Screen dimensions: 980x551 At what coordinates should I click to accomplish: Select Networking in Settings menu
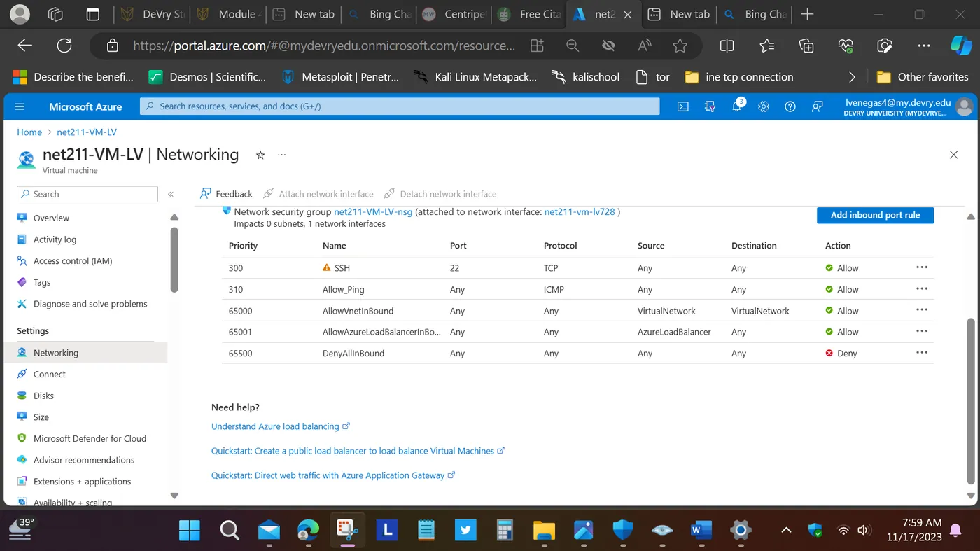[85, 353]
